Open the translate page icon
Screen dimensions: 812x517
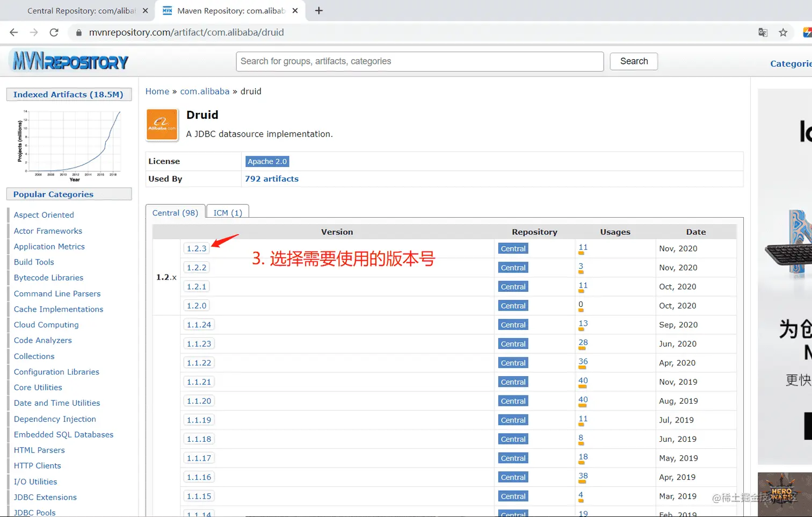[763, 32]
